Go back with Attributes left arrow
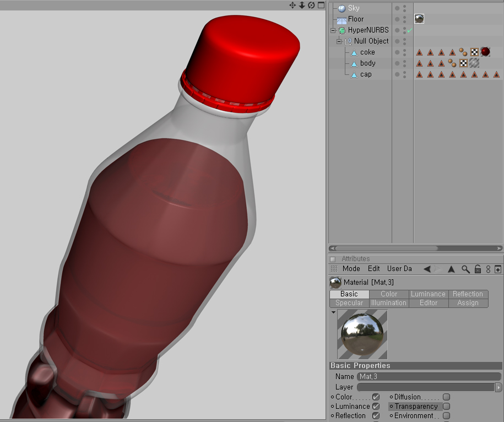This screenshot has width=504, height=422. (427, 269)
